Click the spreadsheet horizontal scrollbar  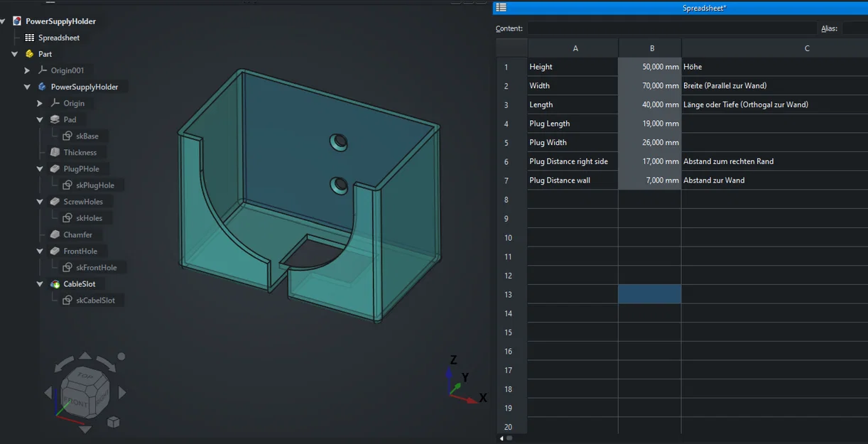(x=508, y=438)
